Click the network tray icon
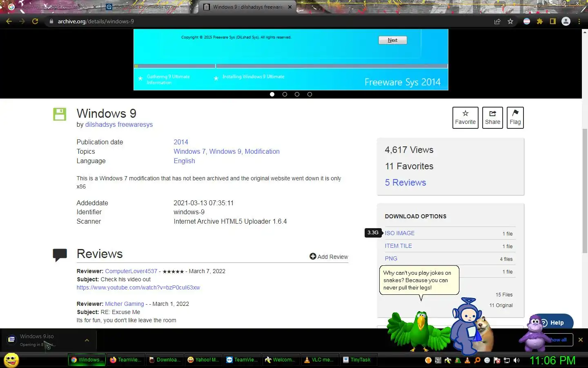 point(507,360)
